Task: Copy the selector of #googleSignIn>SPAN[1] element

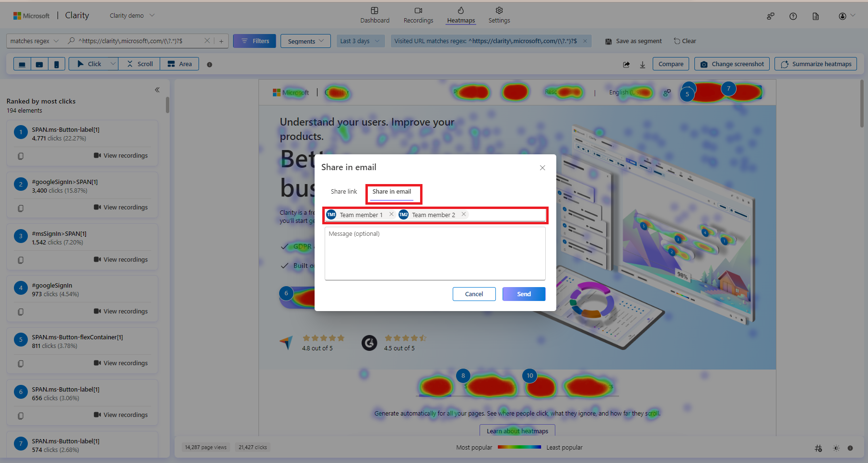Action: pos(21,208)
